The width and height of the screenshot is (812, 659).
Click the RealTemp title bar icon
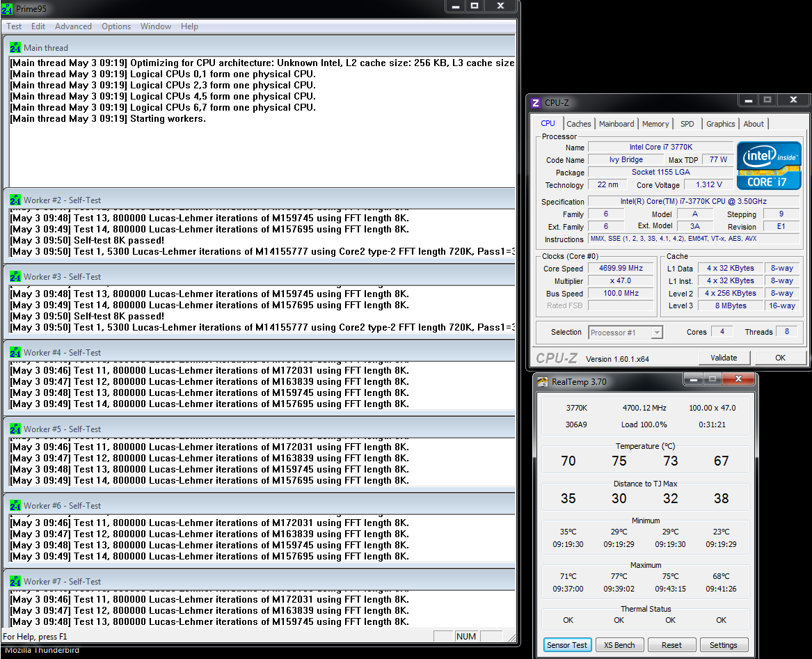pyautogui.click(x=542, y=382)
